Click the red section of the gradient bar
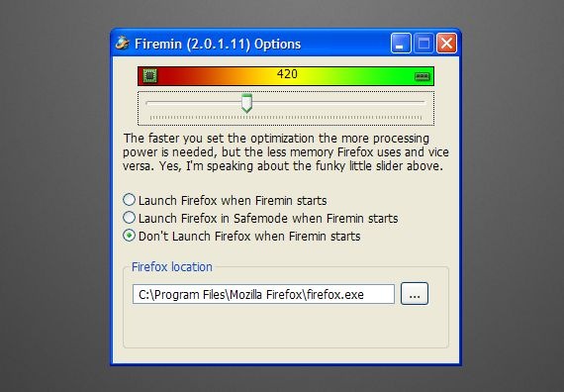564x392 pixels. coord(180,76)
